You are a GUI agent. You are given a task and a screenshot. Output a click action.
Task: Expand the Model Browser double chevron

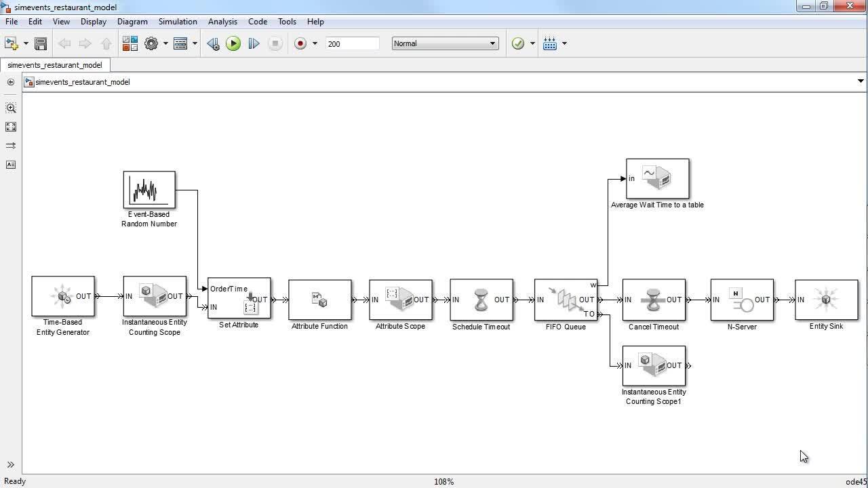point(11,465)
